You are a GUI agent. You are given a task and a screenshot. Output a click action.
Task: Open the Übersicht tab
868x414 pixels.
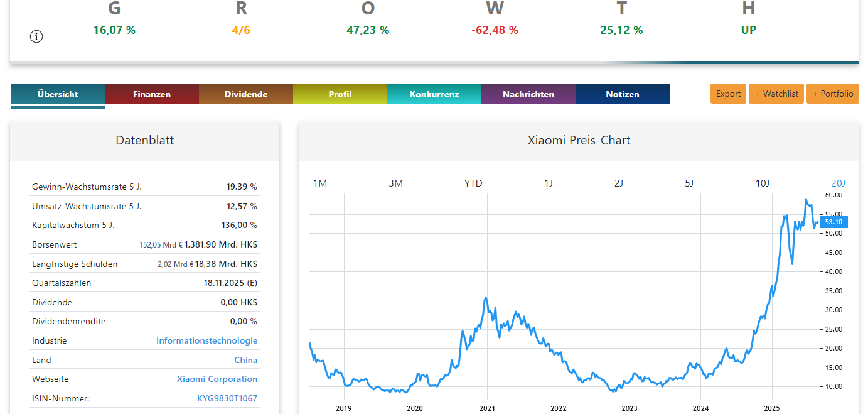[x=58, y=94]
